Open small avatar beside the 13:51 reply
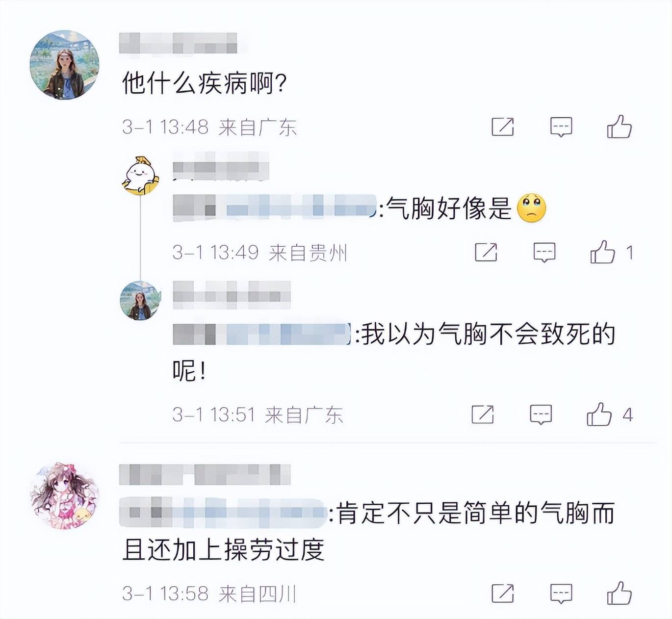 140,301
